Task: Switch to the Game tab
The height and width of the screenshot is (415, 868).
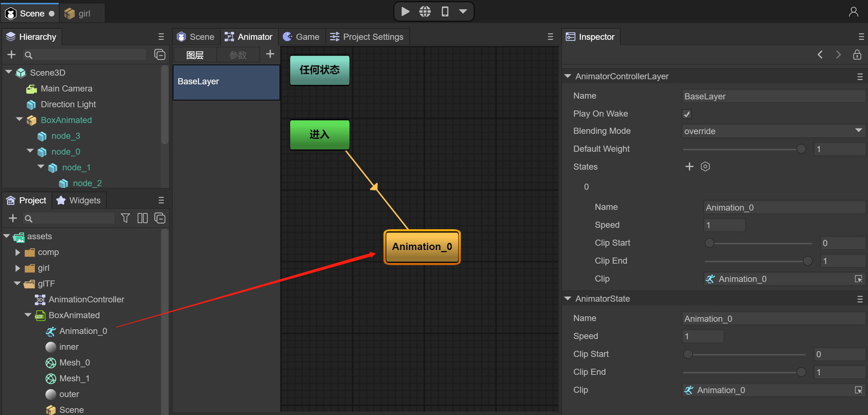Action: pyautogui.click(x=302, y=37)
